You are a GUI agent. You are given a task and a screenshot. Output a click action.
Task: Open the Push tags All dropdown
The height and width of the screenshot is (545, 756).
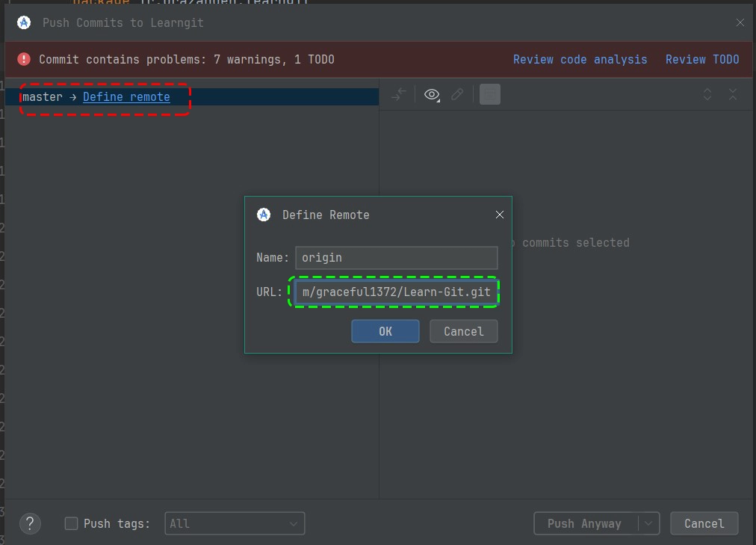[x=235, y=523]
